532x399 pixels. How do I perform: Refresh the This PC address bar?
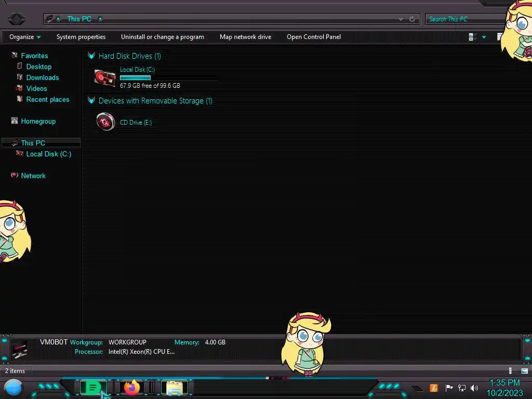pos(412,19)
